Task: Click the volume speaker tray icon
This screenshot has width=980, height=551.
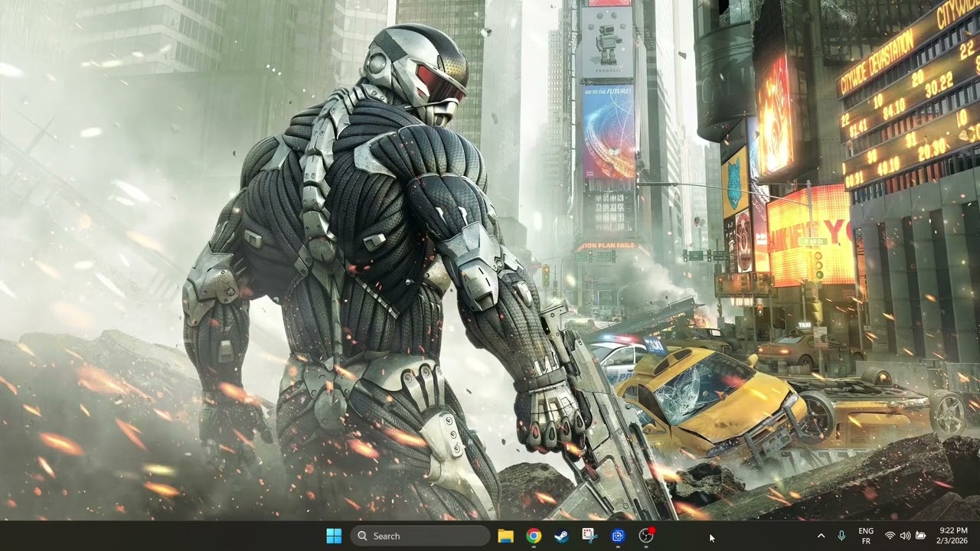Action: pyautogui.click(x=905, y=536)
